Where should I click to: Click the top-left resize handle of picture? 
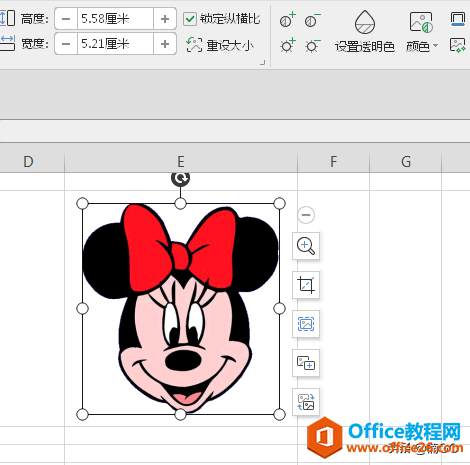click(82, 203)
